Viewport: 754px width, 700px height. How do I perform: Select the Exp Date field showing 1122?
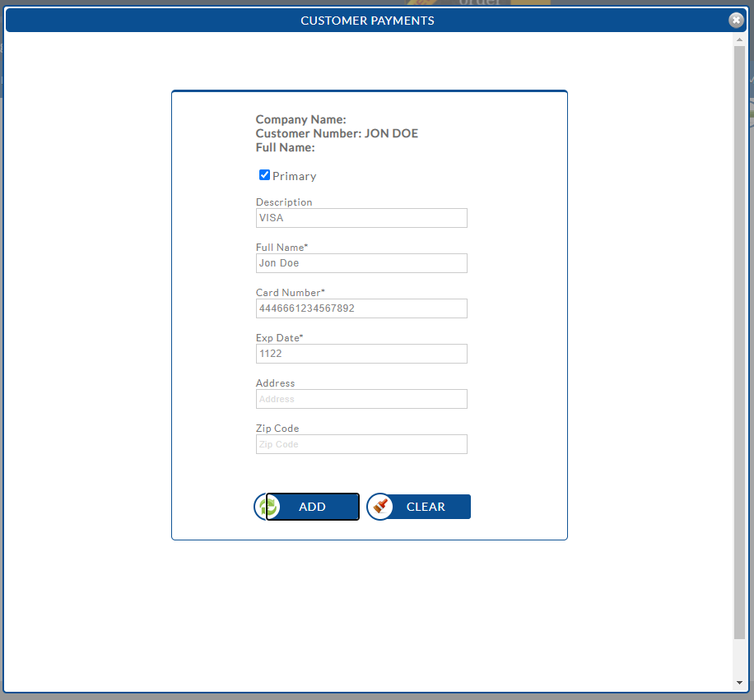(361, 354)
